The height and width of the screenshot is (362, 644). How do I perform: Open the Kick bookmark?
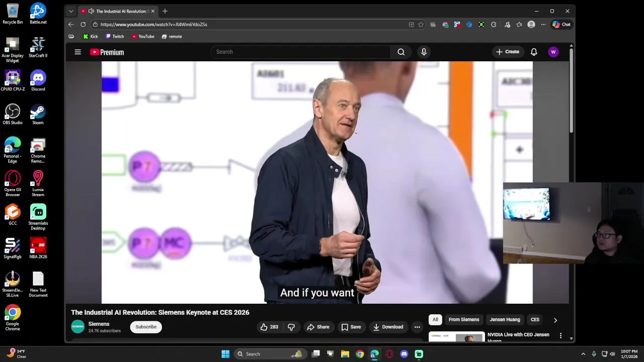pos(91,36)
